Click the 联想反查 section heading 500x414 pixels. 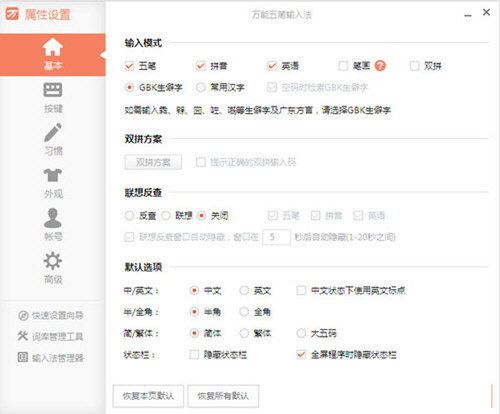click(143, 192)
